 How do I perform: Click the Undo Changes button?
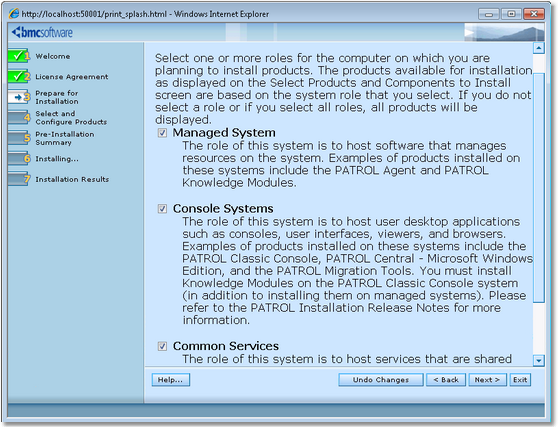click(381, 380)
